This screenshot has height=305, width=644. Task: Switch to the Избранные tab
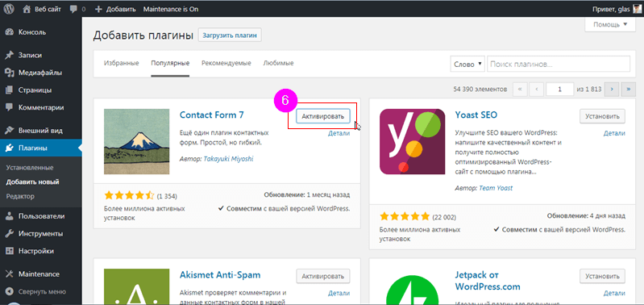[x=121, y=63]
